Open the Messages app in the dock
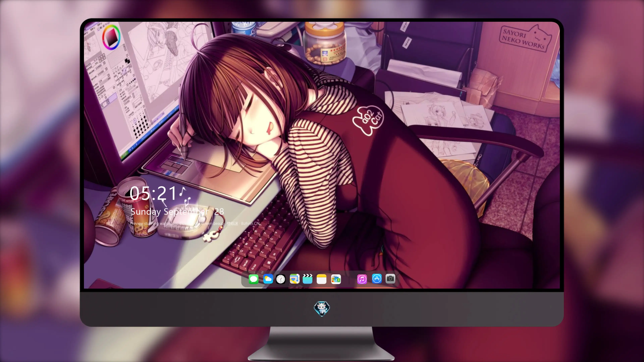This screenshot has height=362, width=644. pyautogui.click(x=254, y=279)
